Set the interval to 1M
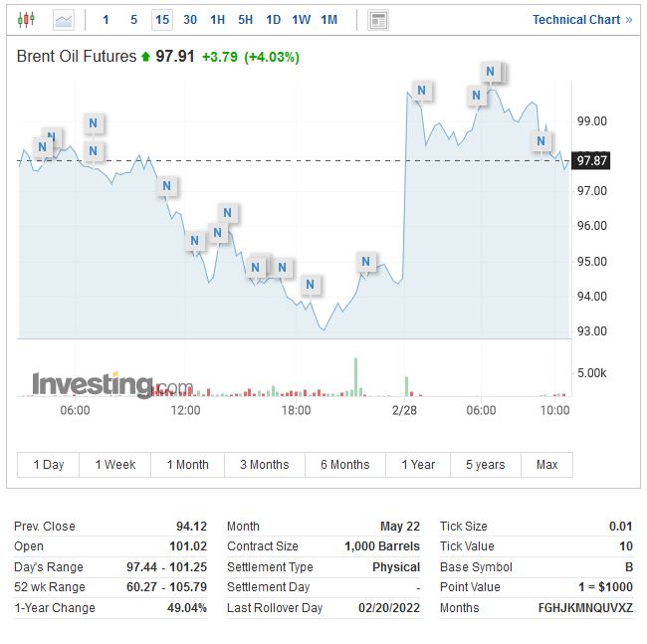 pos(329,20)
